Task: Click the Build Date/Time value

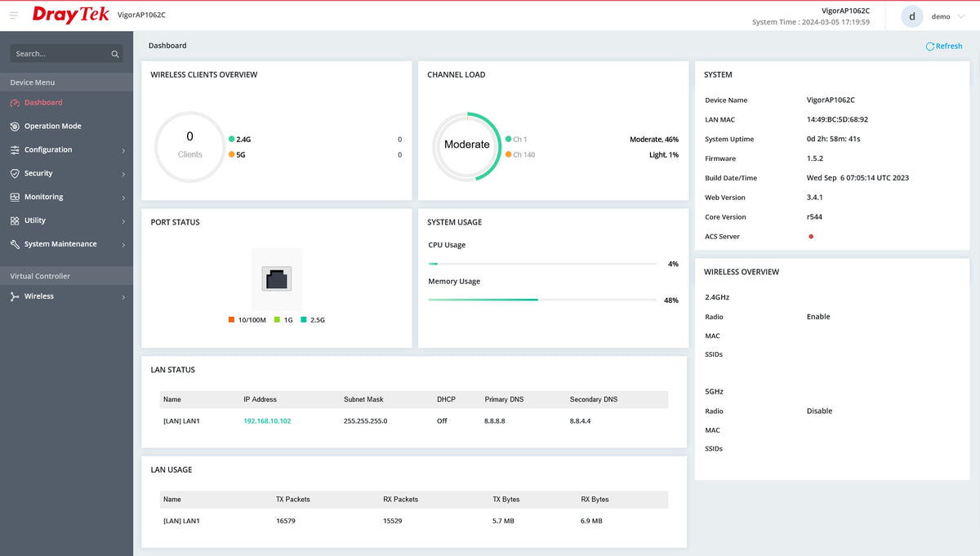Action: [x=857, y=178]
